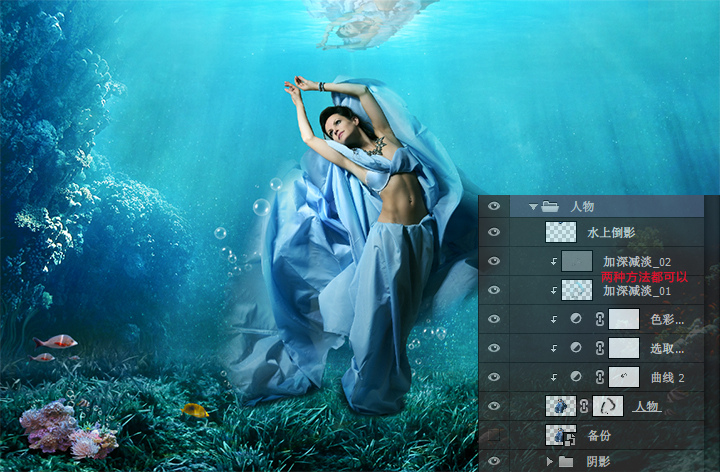
Task: Show the hidden 备份 layer
Action: [494, 434]
